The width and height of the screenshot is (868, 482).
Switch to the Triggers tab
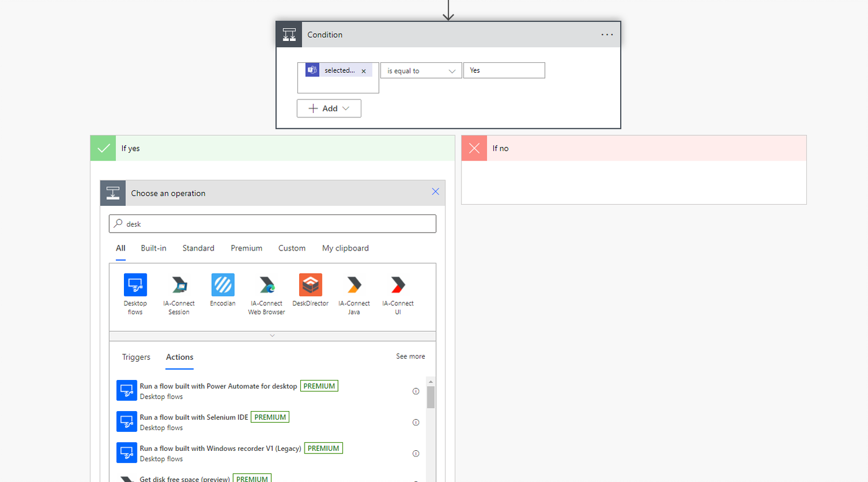pos(136,357)
